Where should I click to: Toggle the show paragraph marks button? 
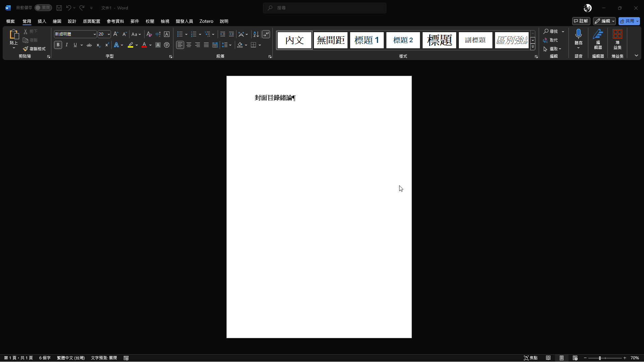point(266,34)
